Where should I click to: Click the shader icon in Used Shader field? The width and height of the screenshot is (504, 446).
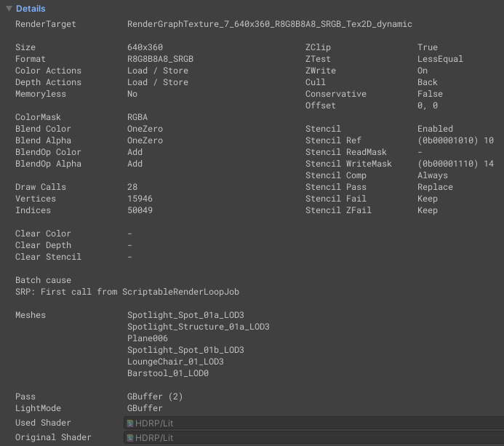tap(130, 423)
